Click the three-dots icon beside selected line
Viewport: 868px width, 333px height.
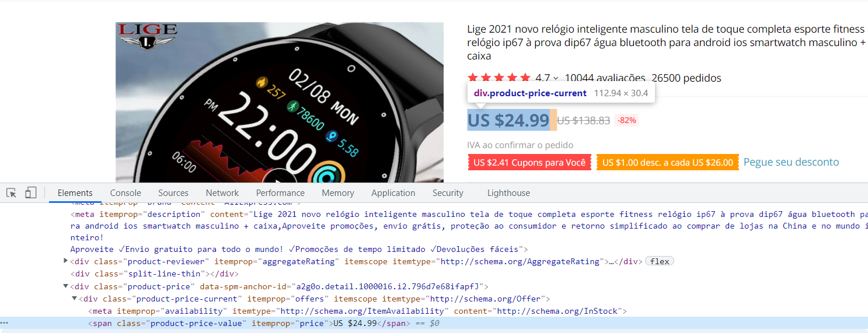pos(4,323)
